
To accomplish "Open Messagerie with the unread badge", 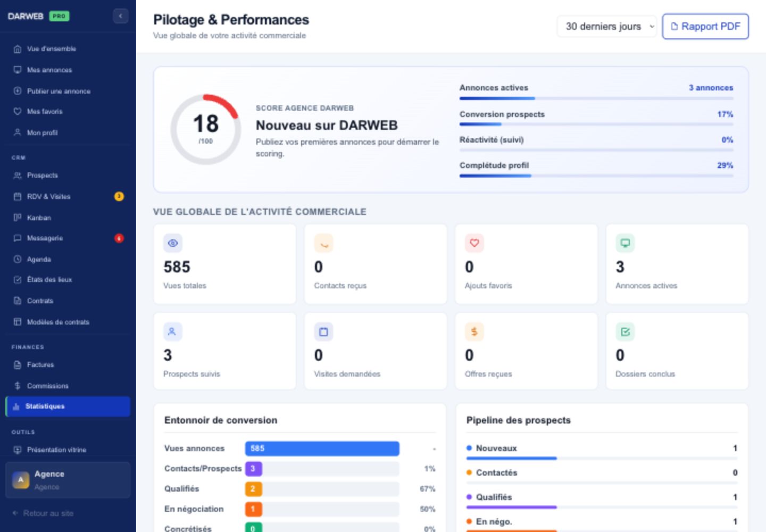I will (68, 238).
